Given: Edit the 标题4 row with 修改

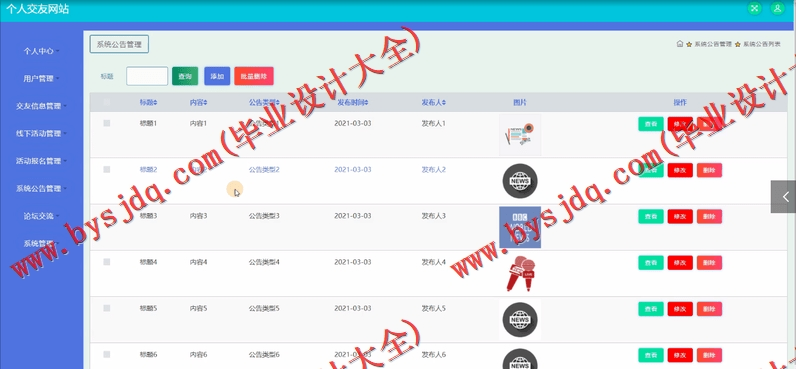Looking at the screenshot, I should [680, 262].
